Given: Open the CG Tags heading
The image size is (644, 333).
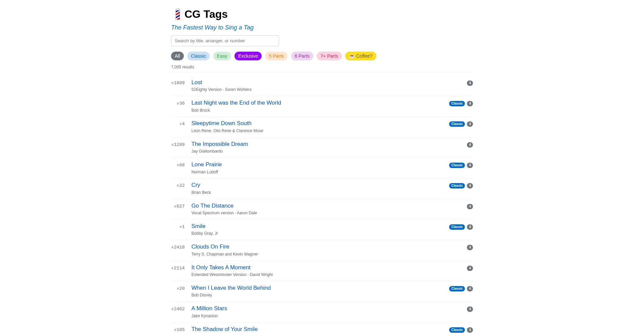Looking at the screenshot, I should pos(206,14).
